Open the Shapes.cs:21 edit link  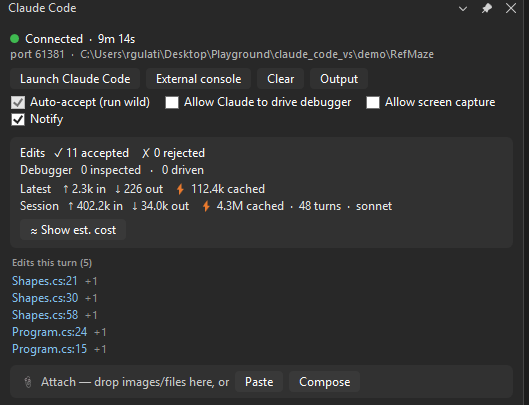45,281
